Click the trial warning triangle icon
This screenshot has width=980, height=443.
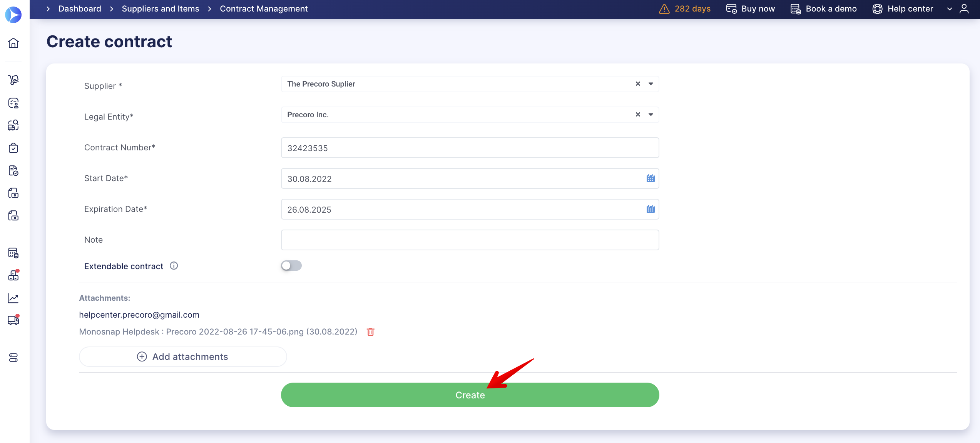click(x=664, y=9)
